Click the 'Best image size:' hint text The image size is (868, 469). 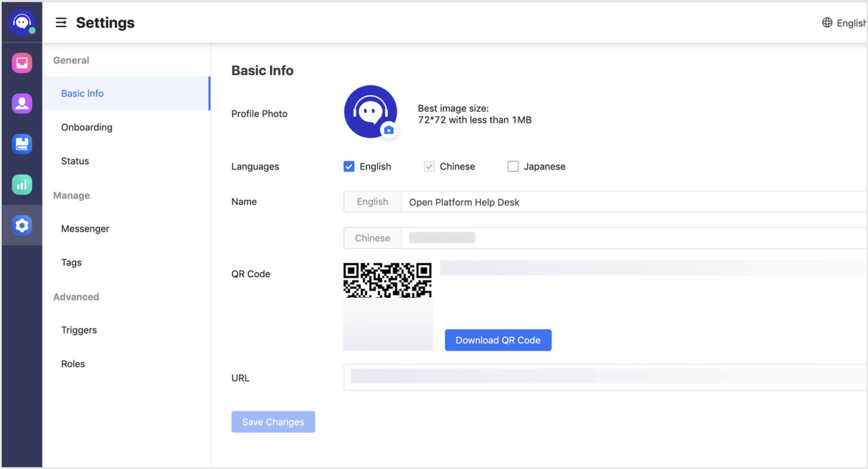click(453, 109)
